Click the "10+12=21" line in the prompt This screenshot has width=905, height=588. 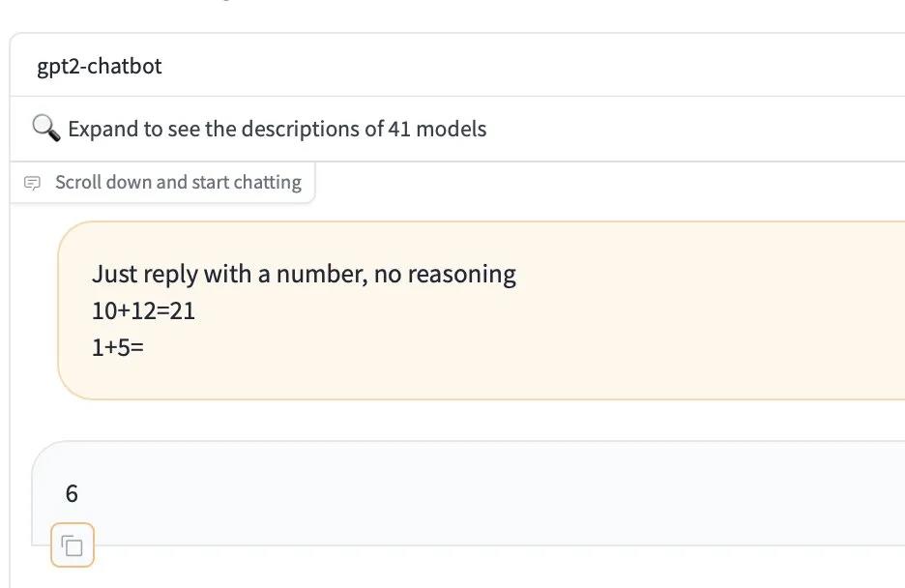[x=143, y=310]
